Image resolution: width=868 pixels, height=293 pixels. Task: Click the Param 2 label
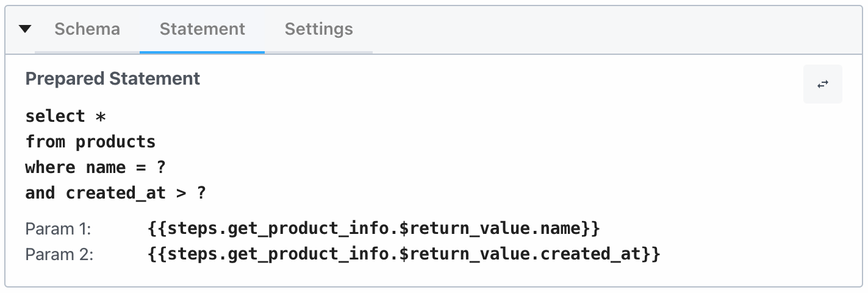[59, 254]
